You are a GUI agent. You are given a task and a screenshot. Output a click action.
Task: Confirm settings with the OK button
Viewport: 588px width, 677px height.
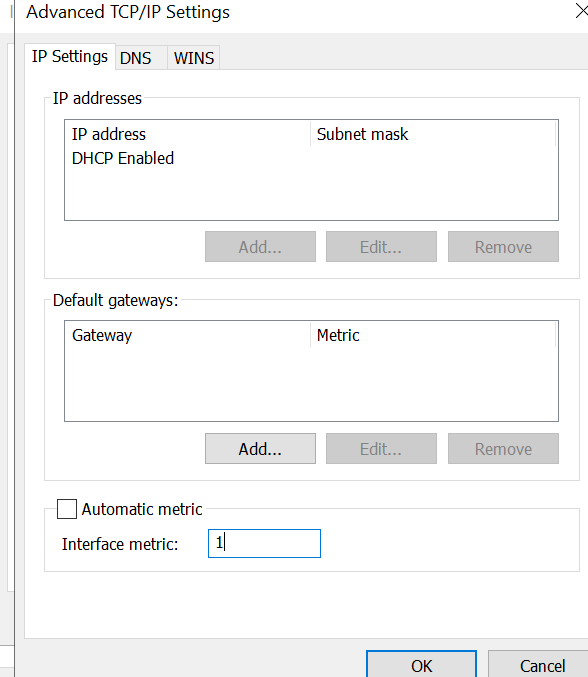click(421, 665)
